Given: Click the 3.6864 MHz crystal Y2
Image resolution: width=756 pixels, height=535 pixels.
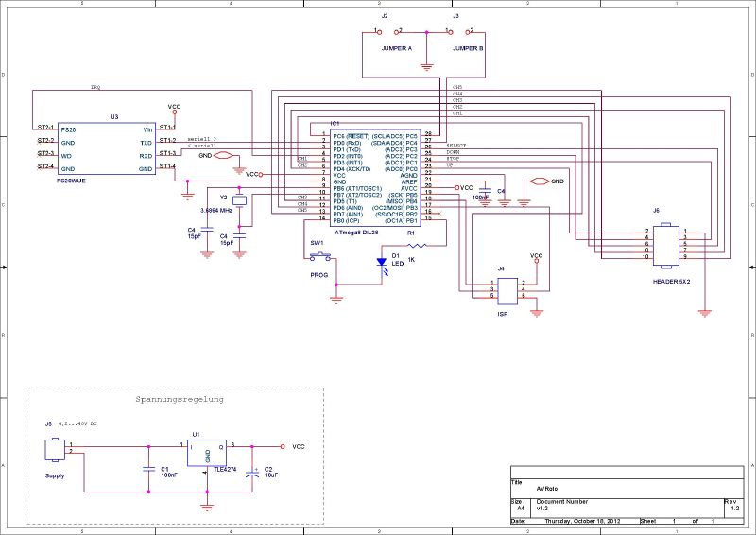Looking at the screenshot, I should pyautogui.click(x=240, y=198).
